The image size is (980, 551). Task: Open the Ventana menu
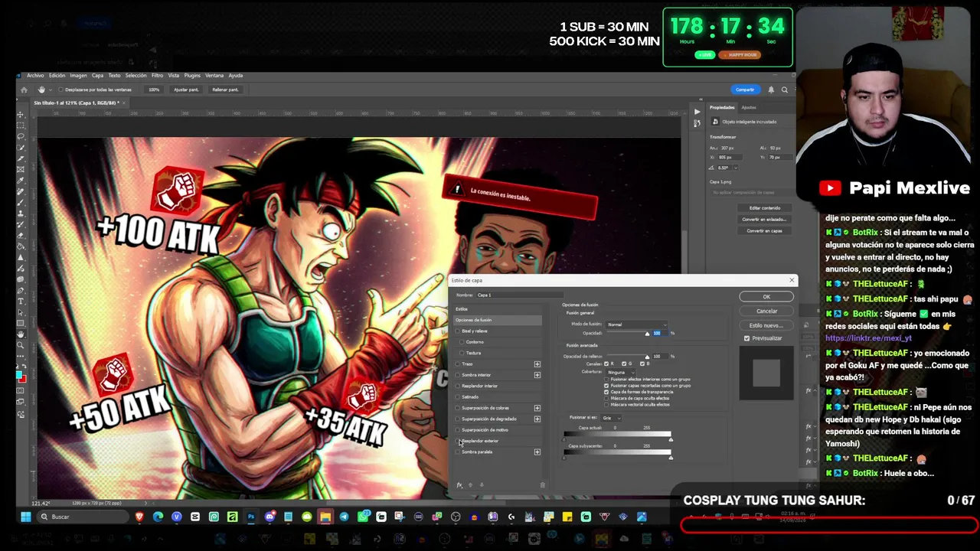coord(214,76)
